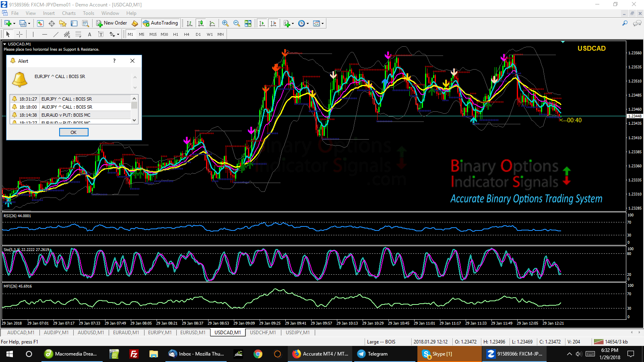Draw a horizontal line tool
This screenshot has width=644, height=362.
(x=45, y=34)
